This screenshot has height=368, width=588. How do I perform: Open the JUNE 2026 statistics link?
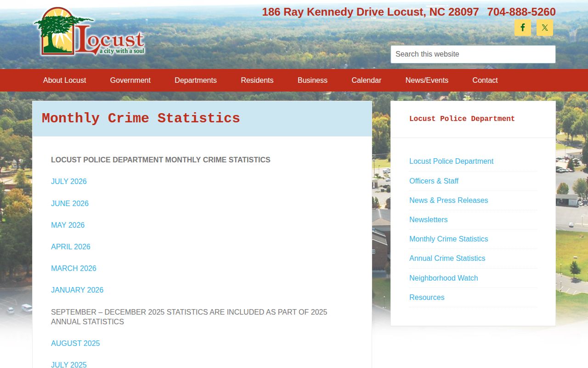coord(70,203)
